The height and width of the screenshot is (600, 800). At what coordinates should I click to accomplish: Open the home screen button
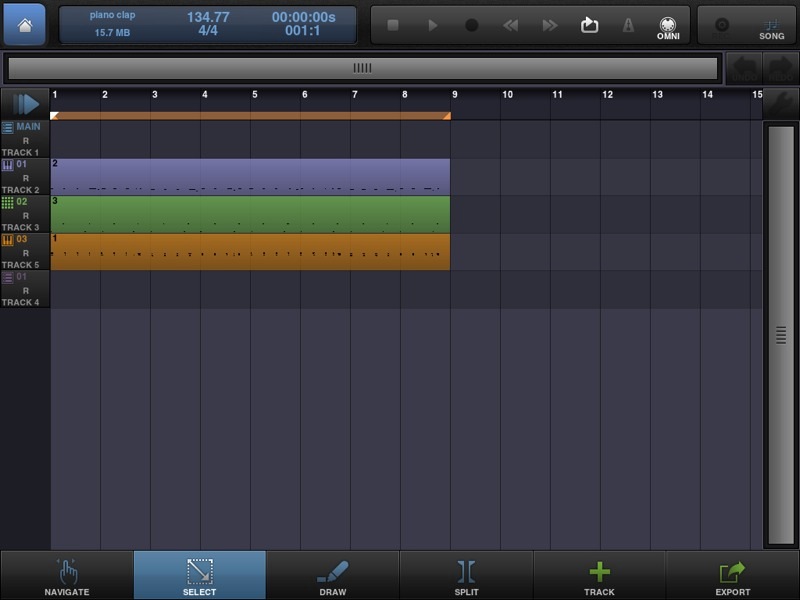pos(24,24)
